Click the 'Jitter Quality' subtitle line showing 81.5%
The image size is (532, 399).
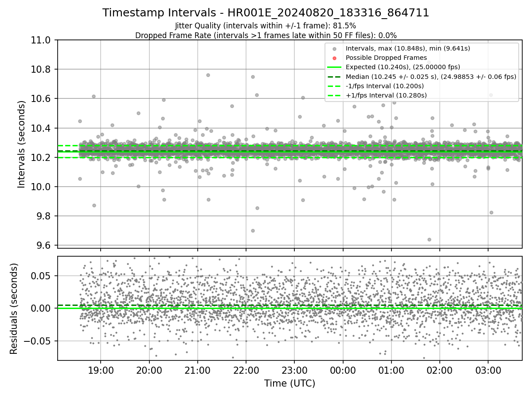[266, 26]
